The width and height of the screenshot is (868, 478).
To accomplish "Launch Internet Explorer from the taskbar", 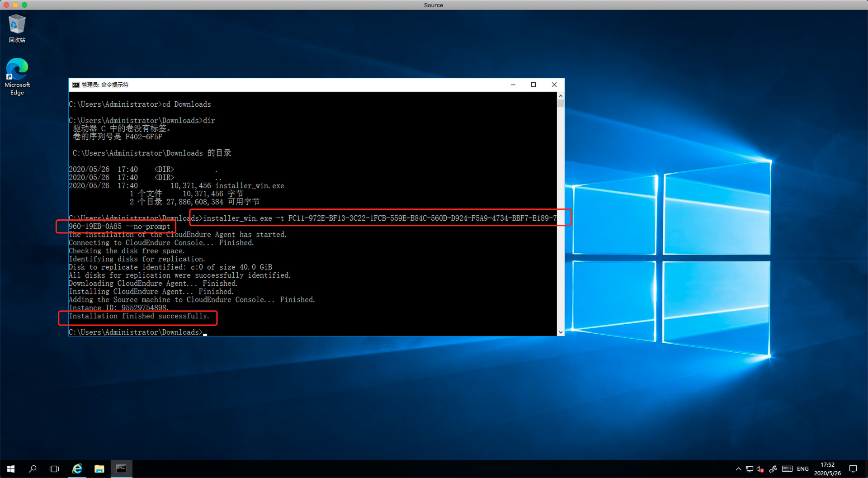I will click(x=77, y=469).
